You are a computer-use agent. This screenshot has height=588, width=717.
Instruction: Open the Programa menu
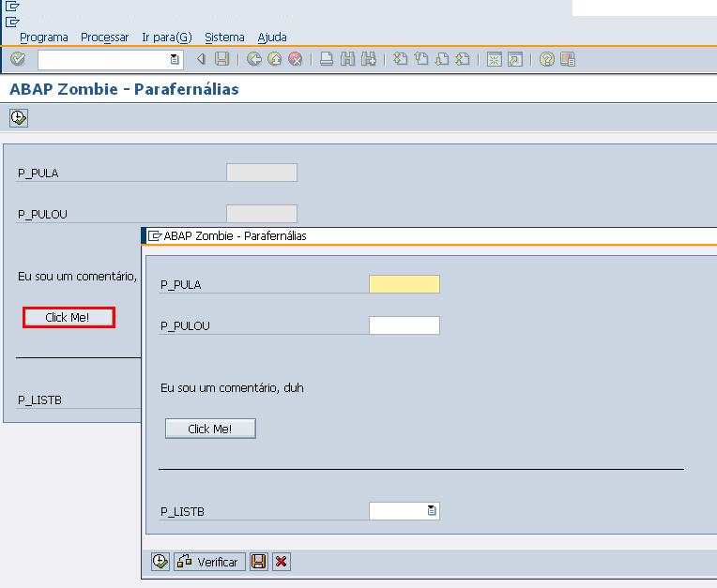tap(44, 38)
